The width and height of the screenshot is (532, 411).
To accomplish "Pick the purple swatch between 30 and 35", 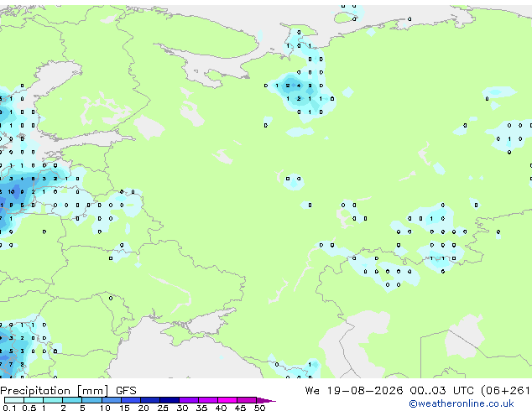I will pos(189,400).
